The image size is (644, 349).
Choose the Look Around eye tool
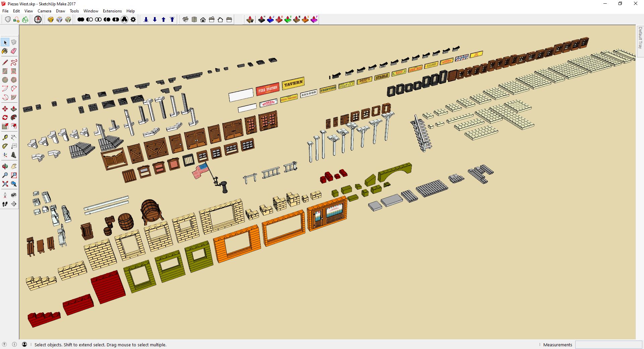point(14,195)
